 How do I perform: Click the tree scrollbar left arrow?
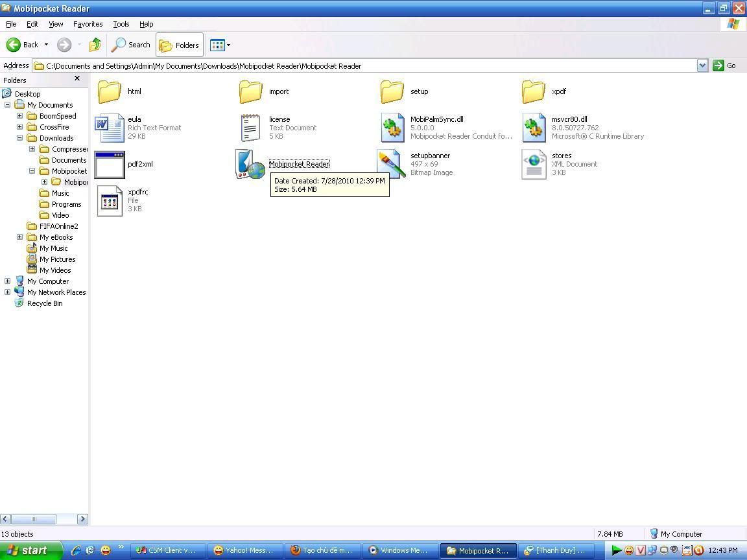coord(6,519)
